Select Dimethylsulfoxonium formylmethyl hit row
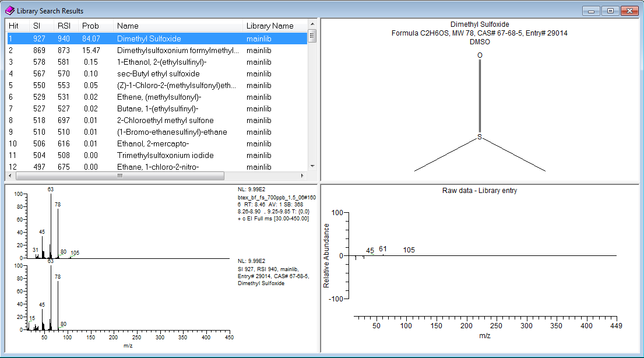644x358 pixels. pos(177,51)
